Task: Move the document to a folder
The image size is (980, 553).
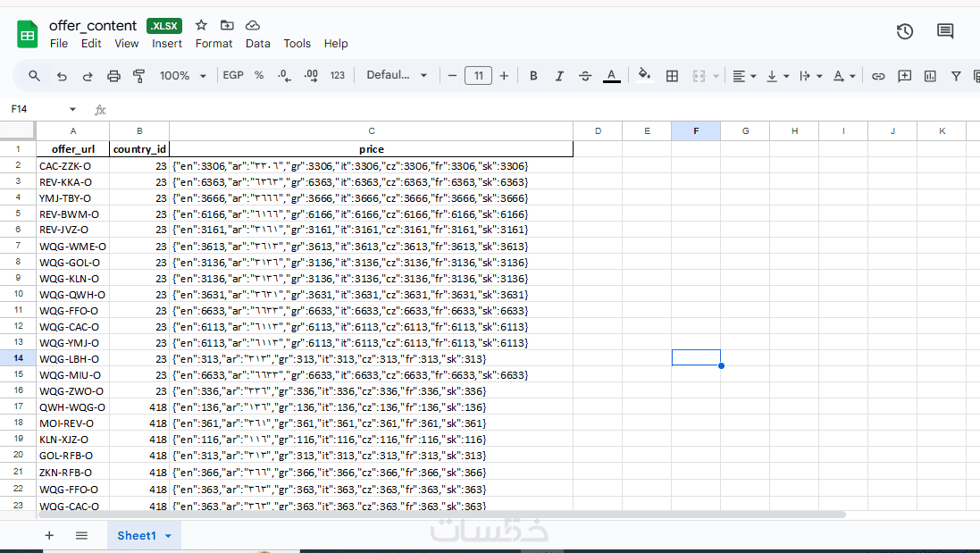Action: point(227,25)
